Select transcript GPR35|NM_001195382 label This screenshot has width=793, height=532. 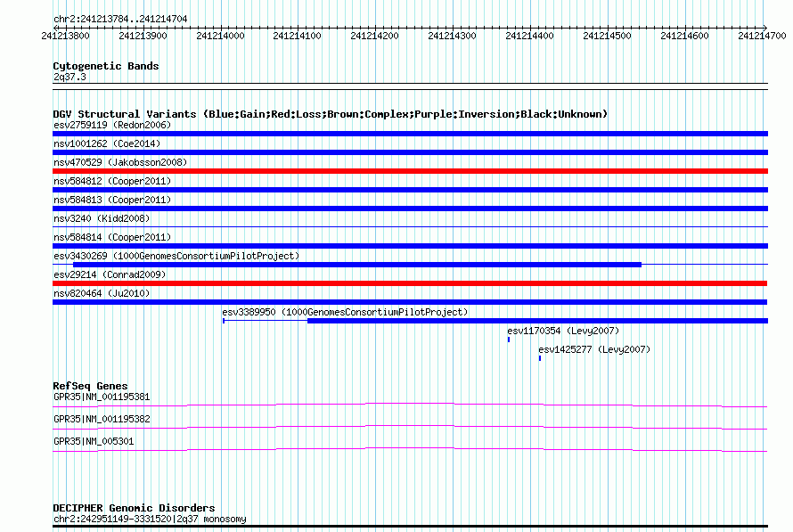point(102,419)
